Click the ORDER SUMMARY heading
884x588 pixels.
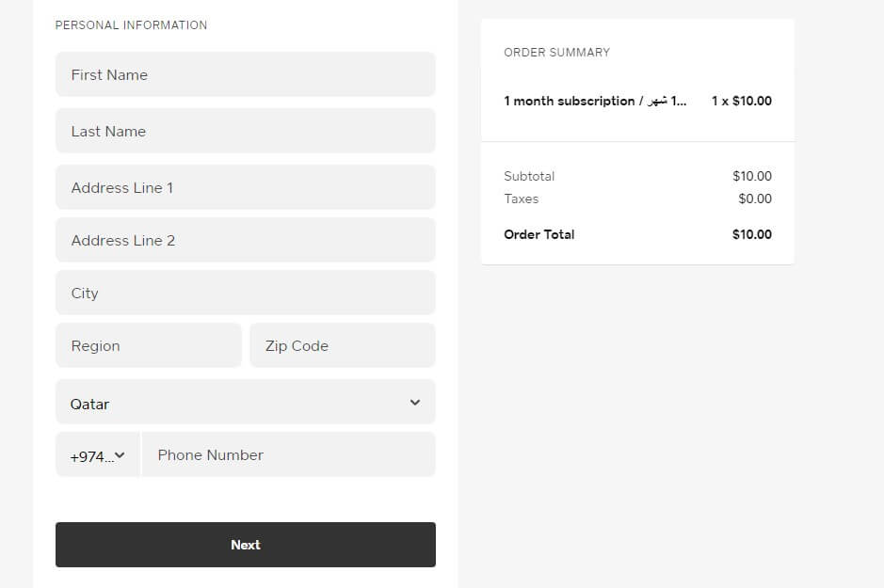[x=556, y=53]
